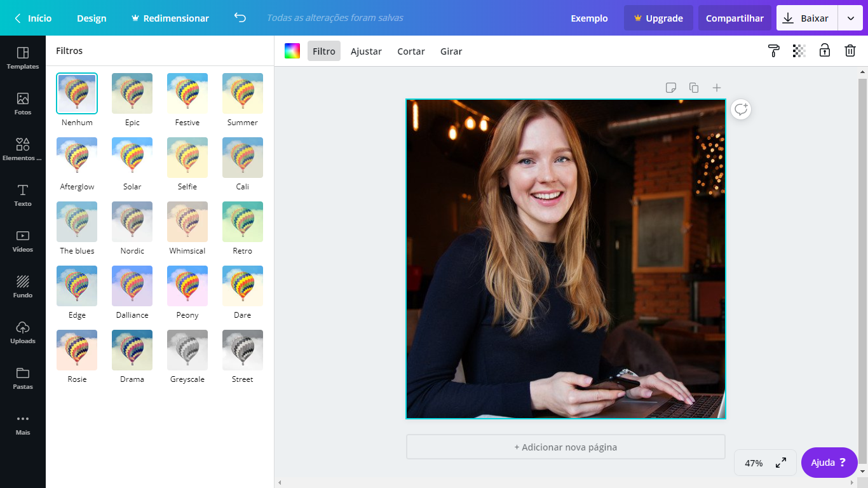Apply the Summer filter
Screen dimensions: 868x488
tap(243, 93)
